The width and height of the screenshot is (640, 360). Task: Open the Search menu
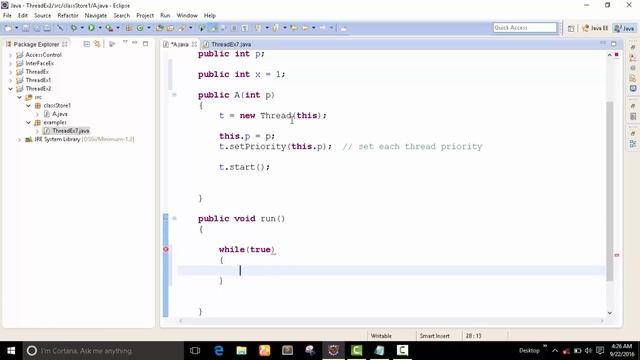click(x=122, y=16)
